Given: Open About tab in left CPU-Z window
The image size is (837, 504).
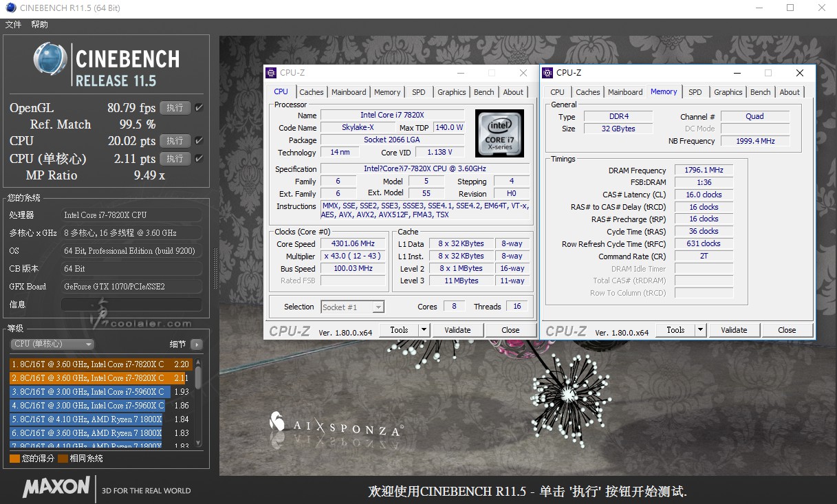Looking at the screenshot, I should pyautogui.click(x=513, y=92).
